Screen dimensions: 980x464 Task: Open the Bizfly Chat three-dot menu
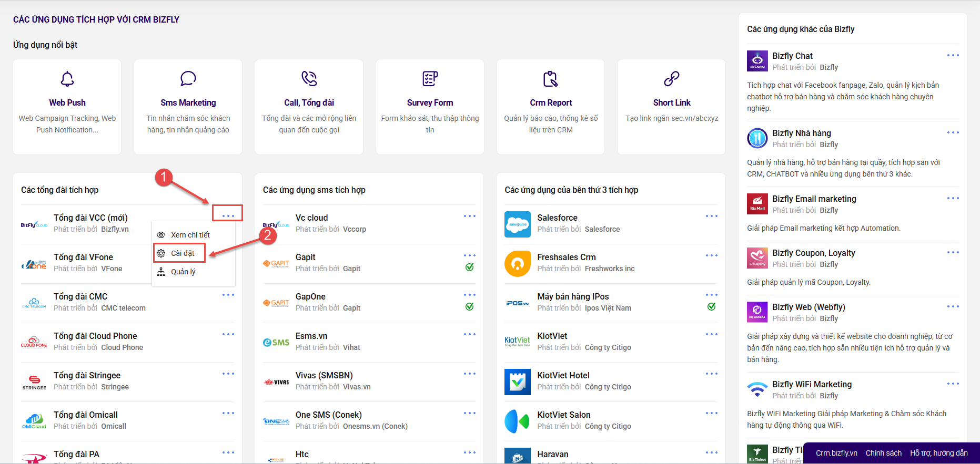pyautogui.click(x=953, y=55)
